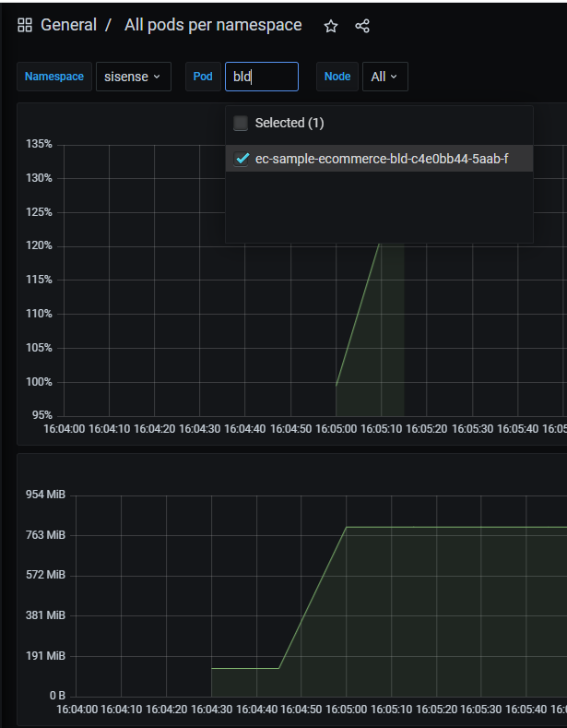Select the ec-sample-ecommerce-bld-c4e0bb44-5aab-f option text
567x728 pixels.
(381, 159)
